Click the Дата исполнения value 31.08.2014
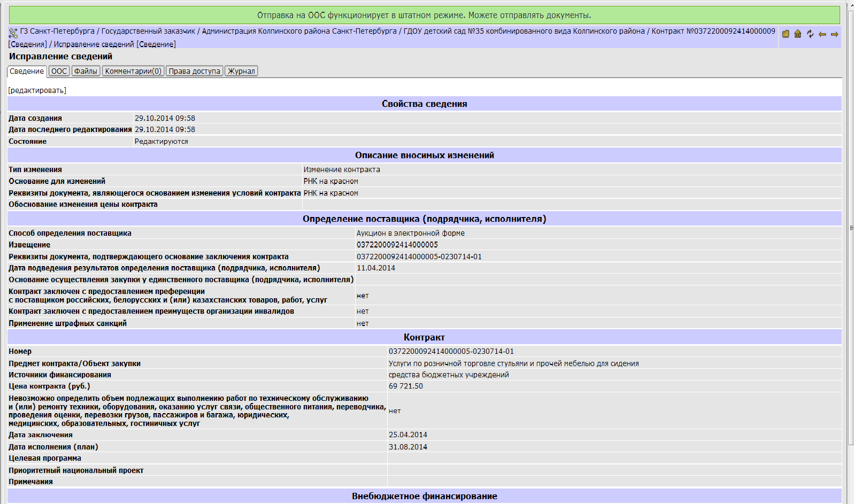The height and width of the screenshot is (504, 854). pos(408,447)
